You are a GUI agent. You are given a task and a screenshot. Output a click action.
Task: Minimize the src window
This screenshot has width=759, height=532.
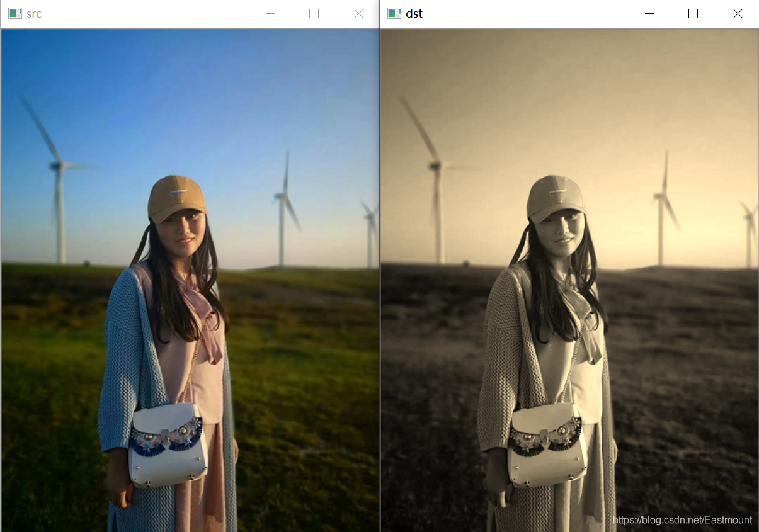[x=271, y=13]
